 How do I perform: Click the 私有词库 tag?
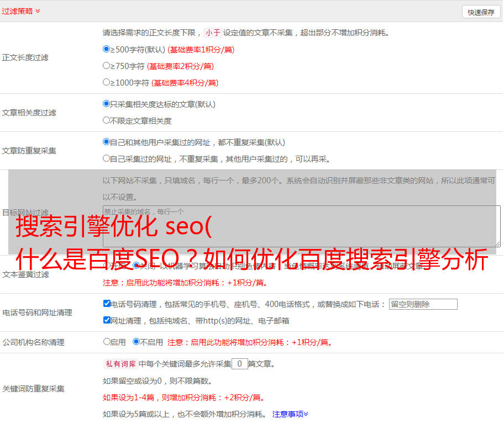click(x=121, y=364)
